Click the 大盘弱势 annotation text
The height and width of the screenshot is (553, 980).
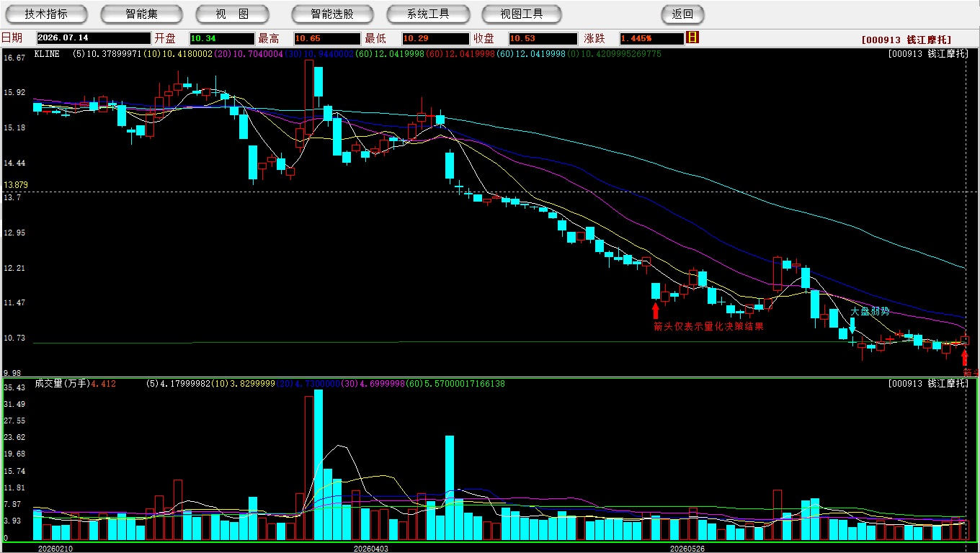click(x=870, y=312)
